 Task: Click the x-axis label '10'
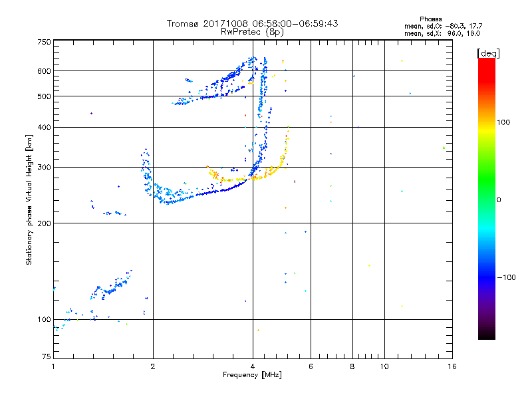point(384,366)
